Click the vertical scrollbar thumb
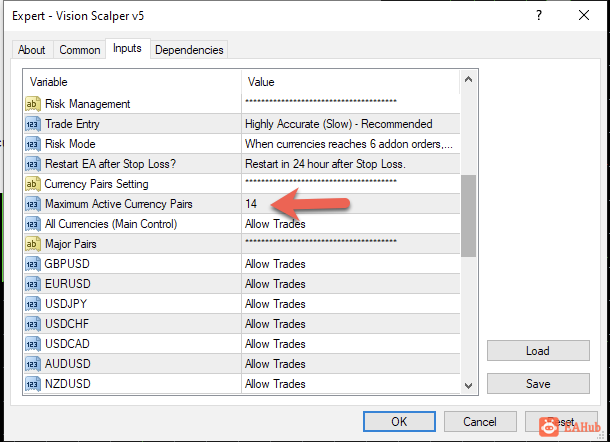Viewport: 610px width, 442px height. 469,216
